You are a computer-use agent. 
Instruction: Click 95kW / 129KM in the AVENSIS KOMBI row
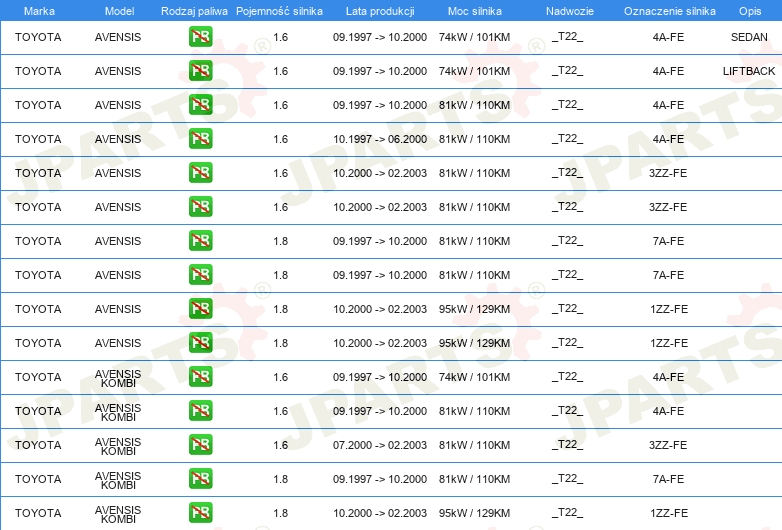click(x=474, y=513)
